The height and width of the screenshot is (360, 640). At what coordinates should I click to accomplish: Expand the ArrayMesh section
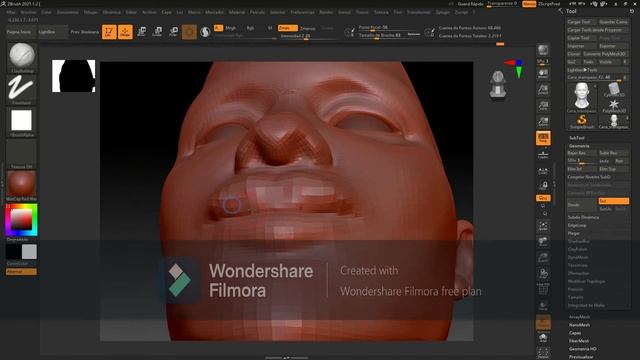579,317
